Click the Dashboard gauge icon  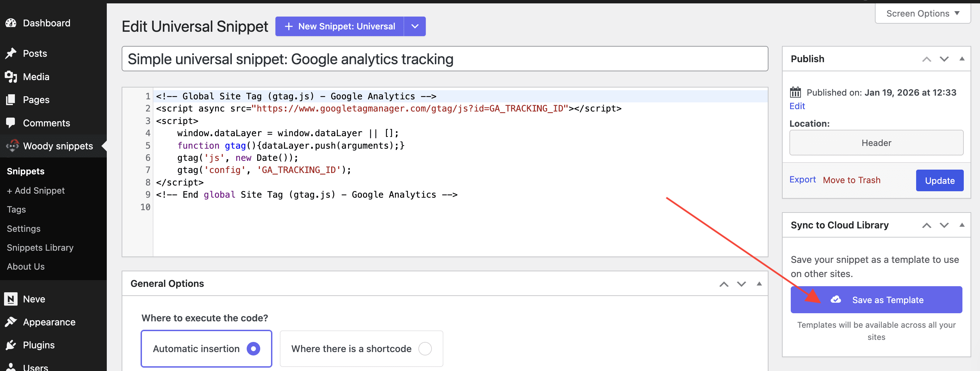point(11,23)
